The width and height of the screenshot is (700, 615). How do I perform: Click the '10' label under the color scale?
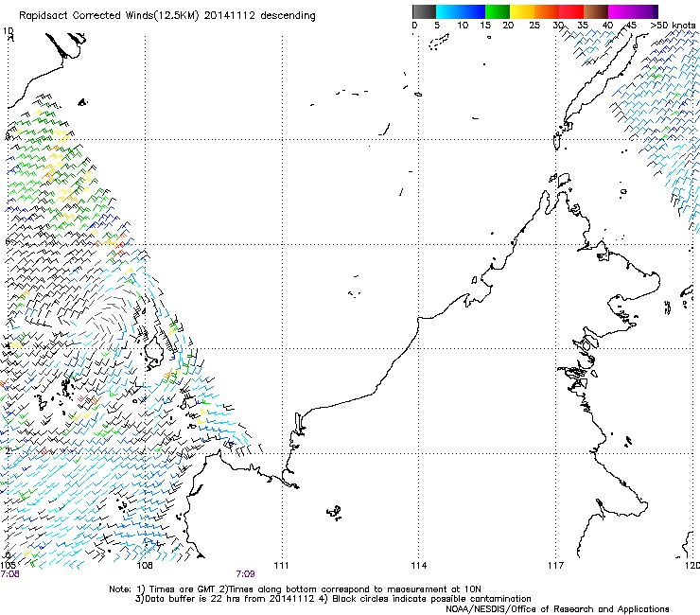(x=463, y=26)
